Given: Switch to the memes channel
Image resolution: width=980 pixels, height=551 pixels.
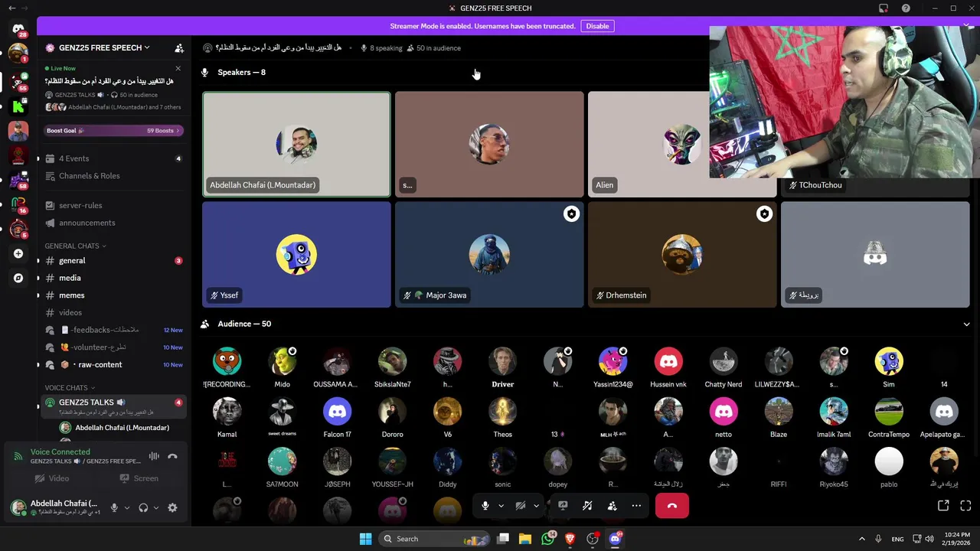Looking at the screenshot, I should [113, 295].
